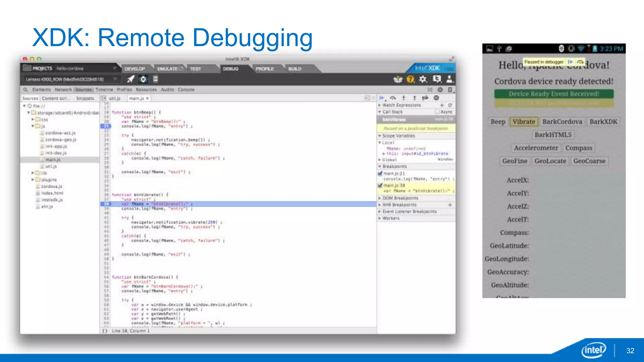The height and width of the screenshot is (362, 644).
Task: Tap the Beep button on phone
Action: point(498,122)
